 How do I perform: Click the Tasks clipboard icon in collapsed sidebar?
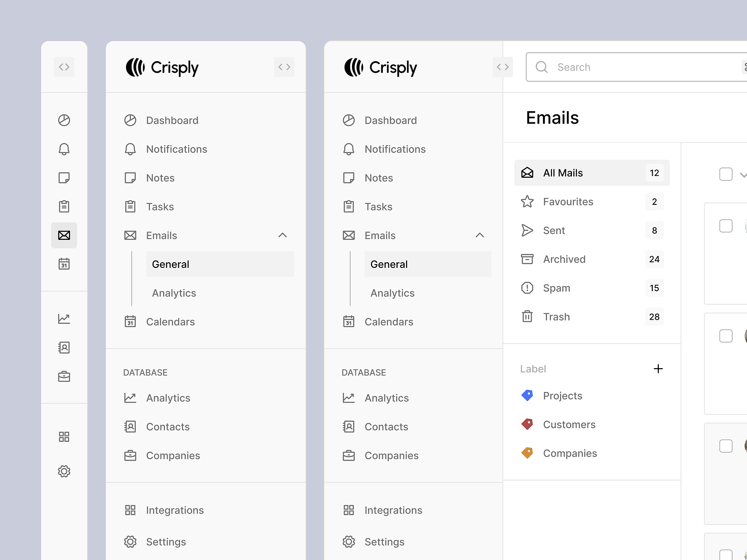pyautogui.click(x=64, y=206)
